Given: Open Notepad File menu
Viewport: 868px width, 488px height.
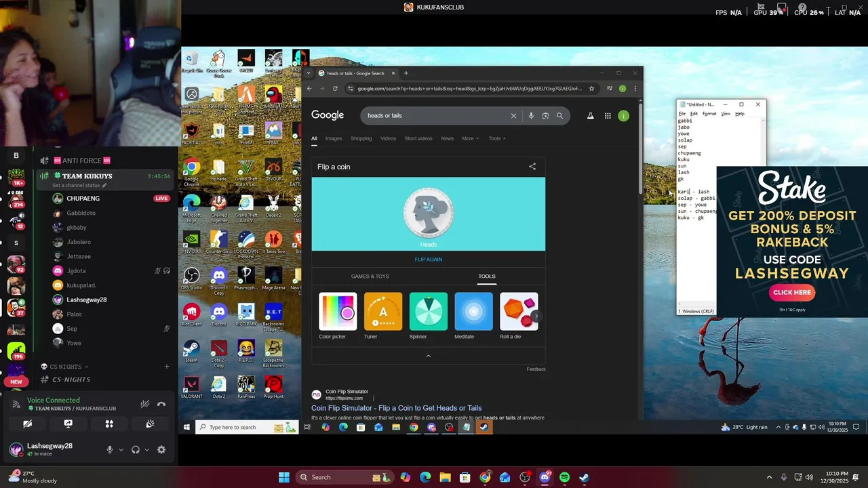Looking at the screenshot, I should coord(682,114).
